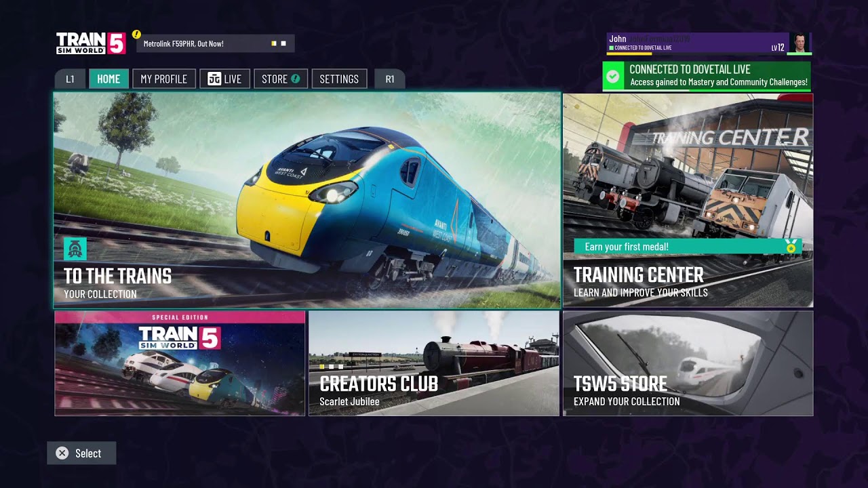The image size is (868, 488).
Task: Click the L1 previous tab button
Action: [71, 79]
